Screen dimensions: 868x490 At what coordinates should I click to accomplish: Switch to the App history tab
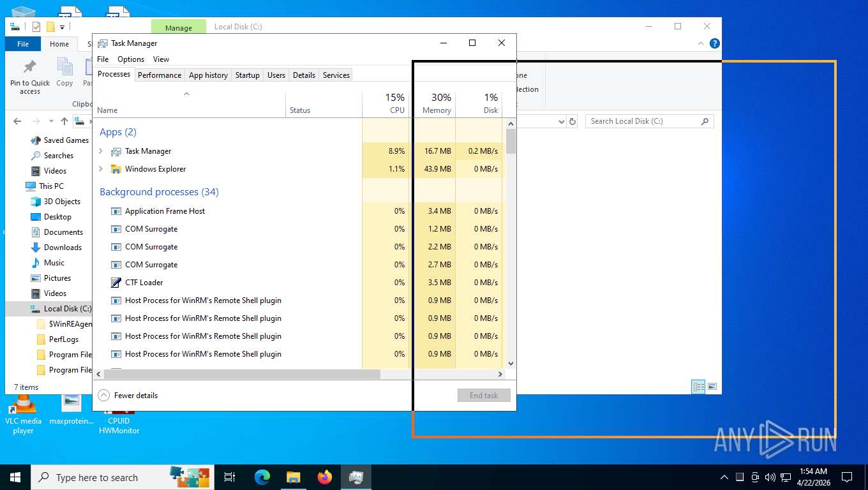pos(208,75)
